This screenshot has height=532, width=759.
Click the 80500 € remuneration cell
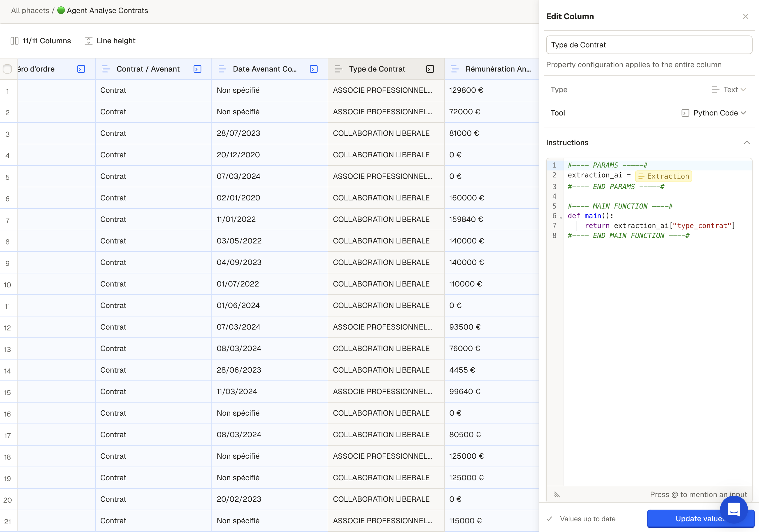point(491,435)
